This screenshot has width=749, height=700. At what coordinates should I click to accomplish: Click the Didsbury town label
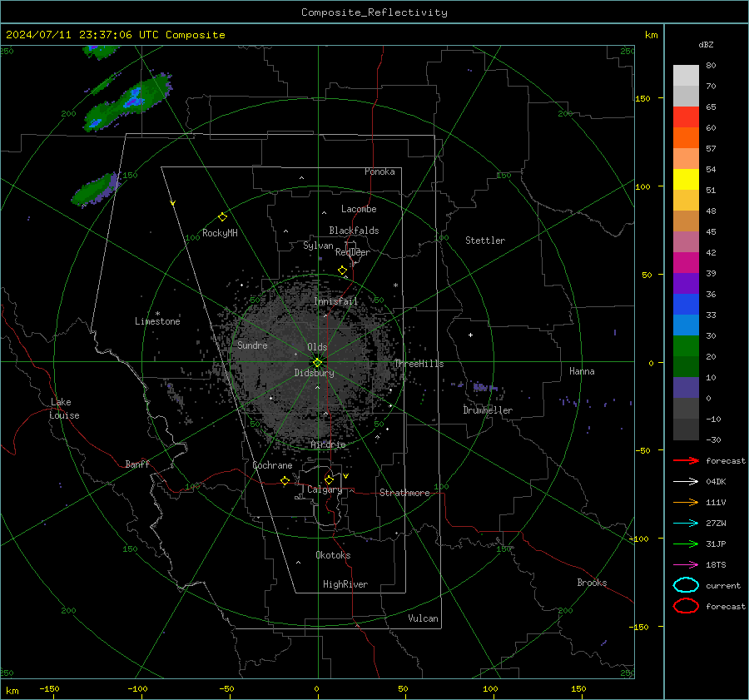(315, 373)
